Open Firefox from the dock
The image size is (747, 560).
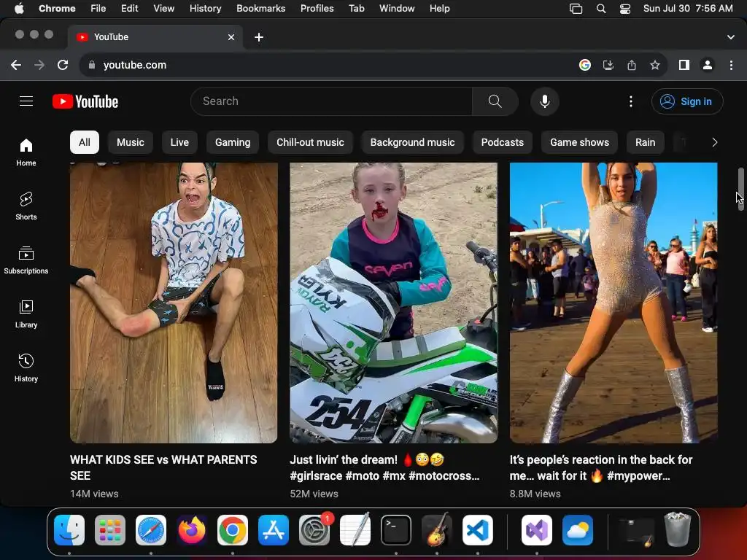point(192,530)
